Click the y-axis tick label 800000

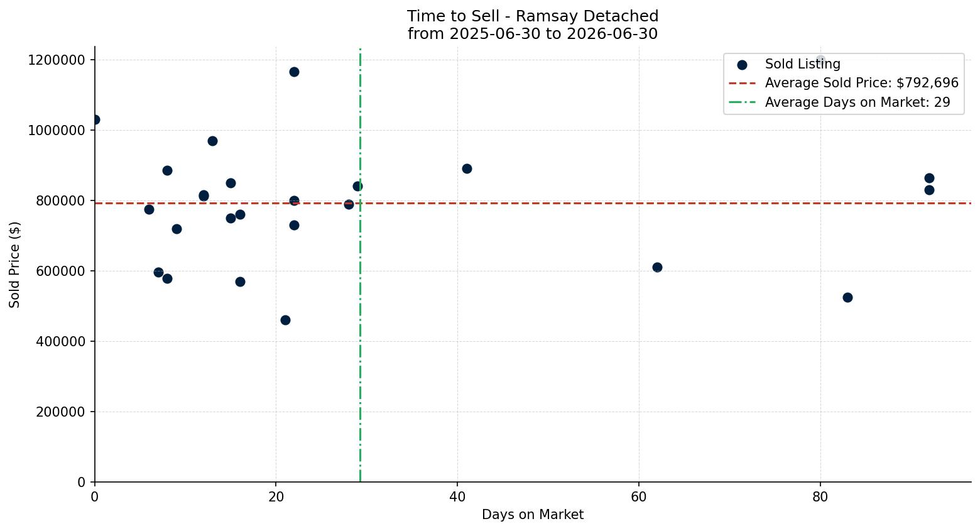point(60,201)
